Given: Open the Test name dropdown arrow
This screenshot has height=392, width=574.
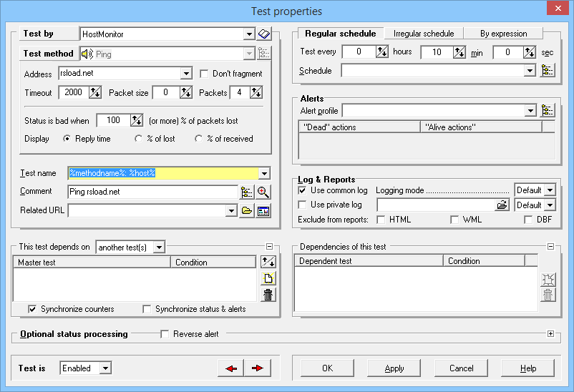Looking at the screenshot, I should pyautogui.click(x=264, y=173).
